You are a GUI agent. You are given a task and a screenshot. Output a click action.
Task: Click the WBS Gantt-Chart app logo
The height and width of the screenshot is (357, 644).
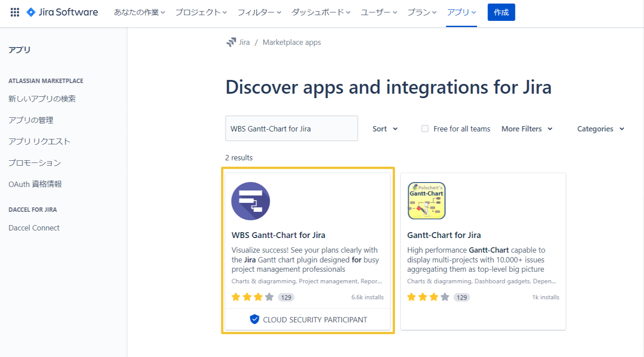tap(251, 201)
